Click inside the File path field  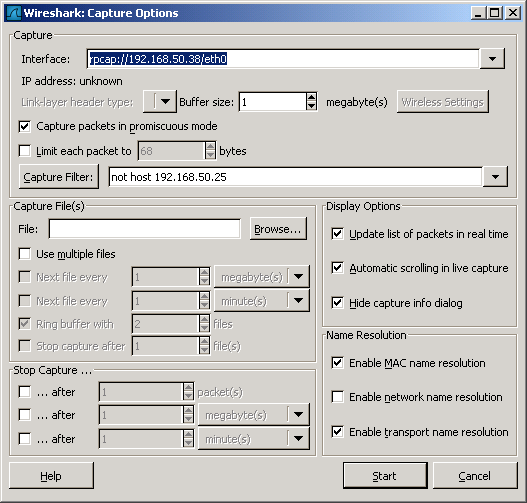(x=145, y=229)
